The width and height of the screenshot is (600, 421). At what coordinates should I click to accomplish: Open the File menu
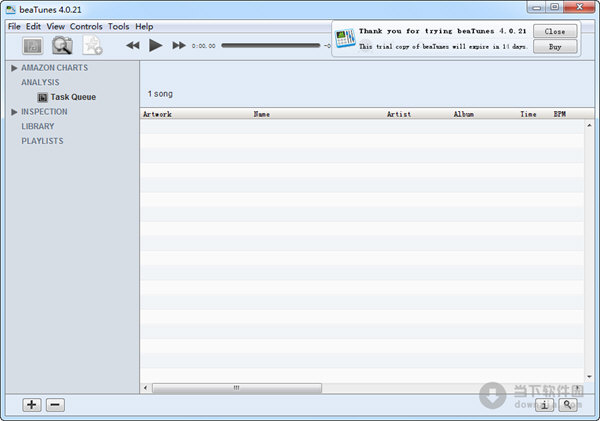click(14, 26)
